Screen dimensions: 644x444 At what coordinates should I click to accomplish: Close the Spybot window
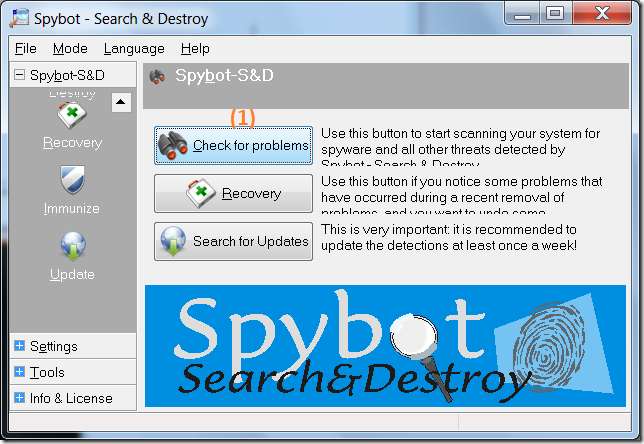click(x=602, y=14)
